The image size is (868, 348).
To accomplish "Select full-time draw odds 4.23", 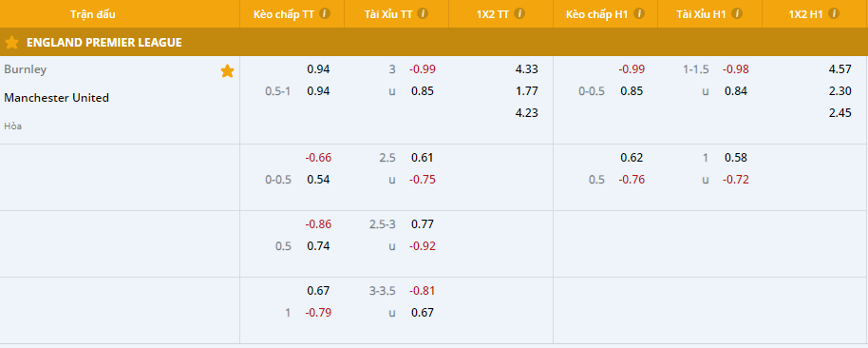I will 526,113.
